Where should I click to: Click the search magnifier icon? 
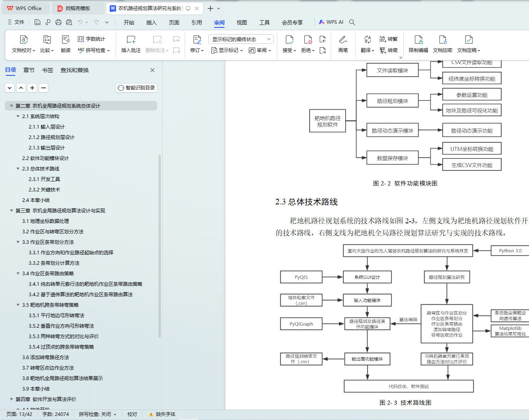point(352,22)
